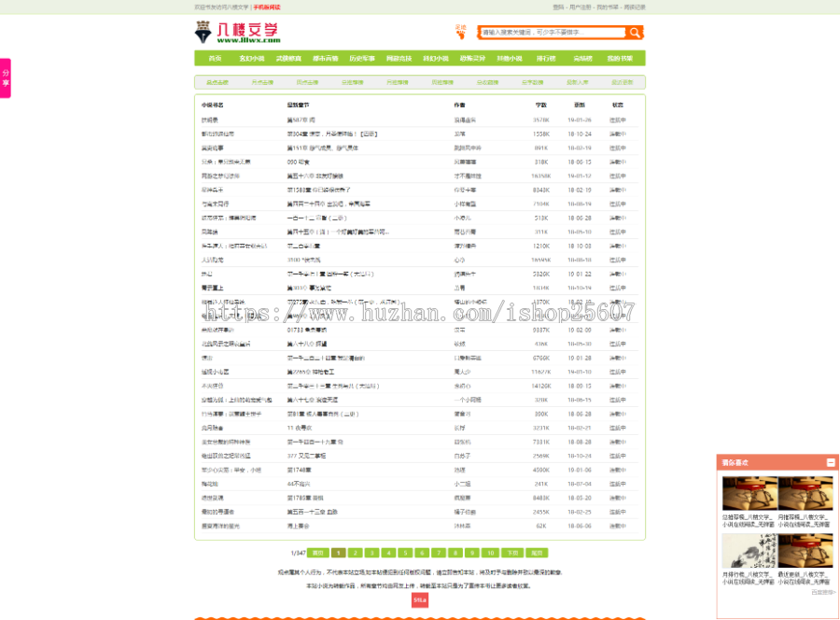Go to page 10 in pagination

click(x=491, y=553)
